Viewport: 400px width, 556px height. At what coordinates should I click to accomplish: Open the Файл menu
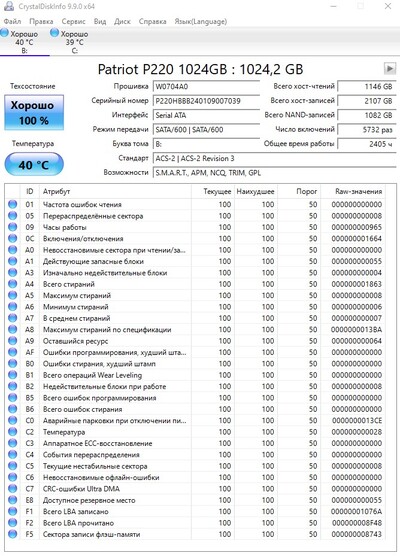tap(12, 21)
